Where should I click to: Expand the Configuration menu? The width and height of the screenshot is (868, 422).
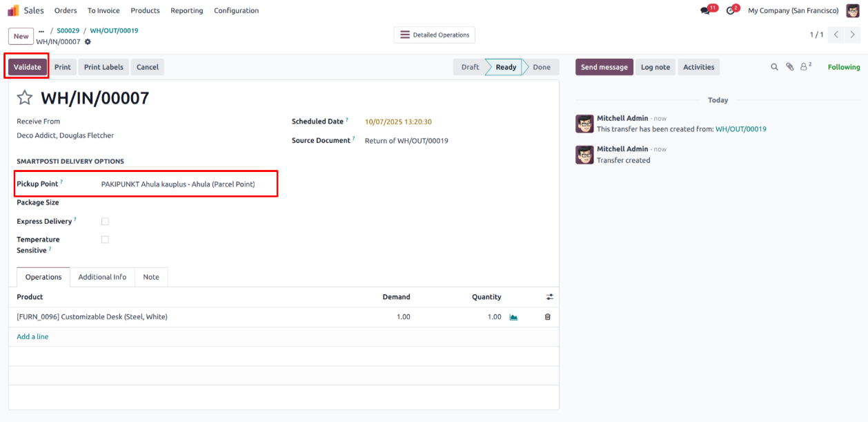tap(236, 10)
